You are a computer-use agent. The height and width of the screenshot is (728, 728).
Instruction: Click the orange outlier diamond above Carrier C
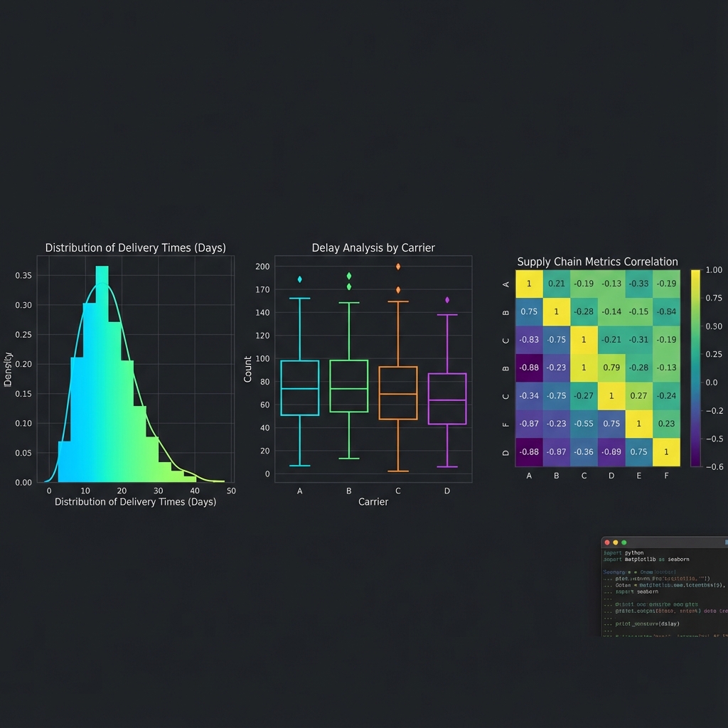tap(397, 268)
